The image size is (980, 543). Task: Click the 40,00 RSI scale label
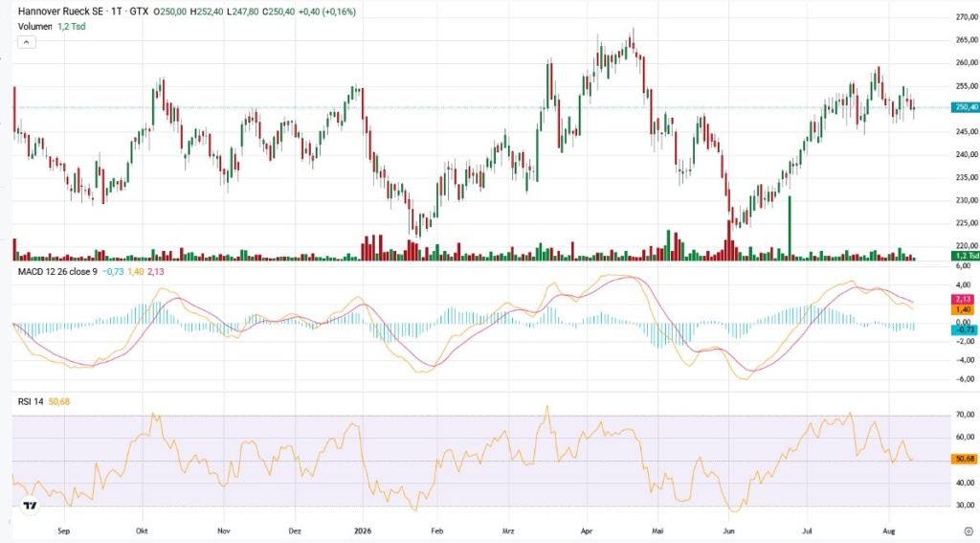pos(965,483)
